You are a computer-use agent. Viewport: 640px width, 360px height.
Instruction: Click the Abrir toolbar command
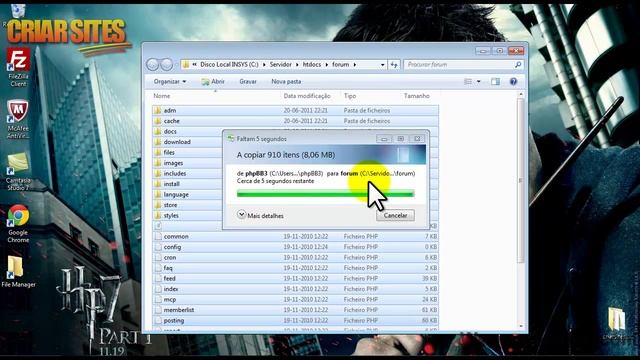tap(213, 82)
